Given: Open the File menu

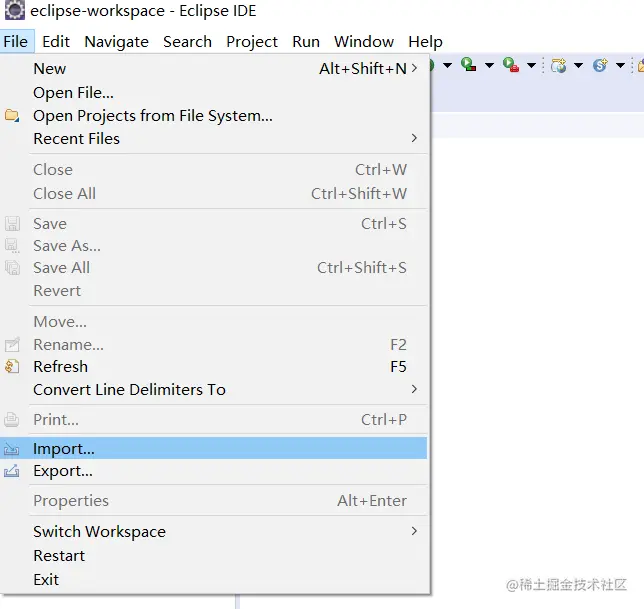Looking at the screenshot, I should 16,41.
